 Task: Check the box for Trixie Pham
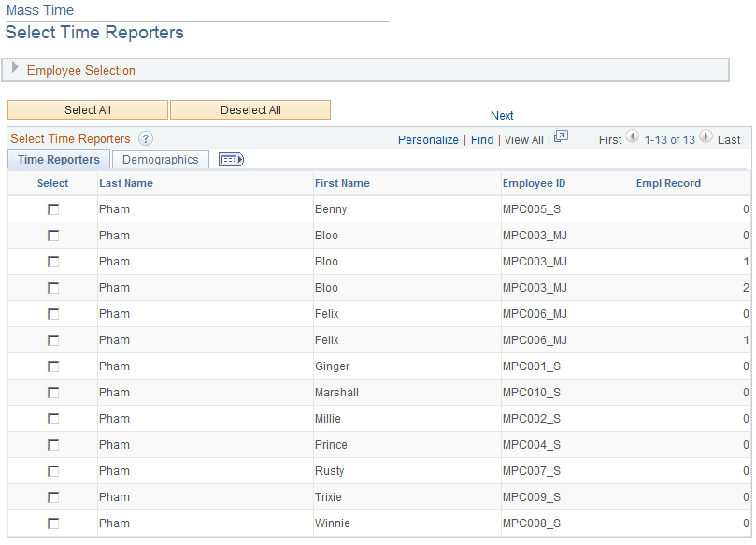[x=53, y=497]
